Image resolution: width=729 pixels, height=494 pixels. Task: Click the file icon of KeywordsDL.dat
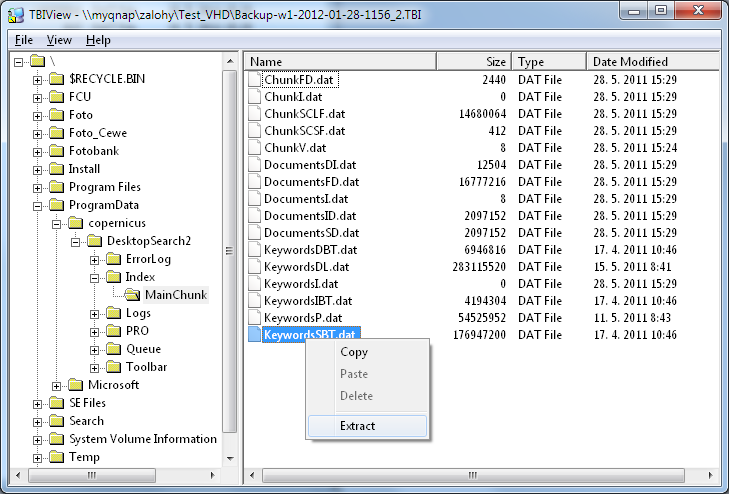pos(254,267)
